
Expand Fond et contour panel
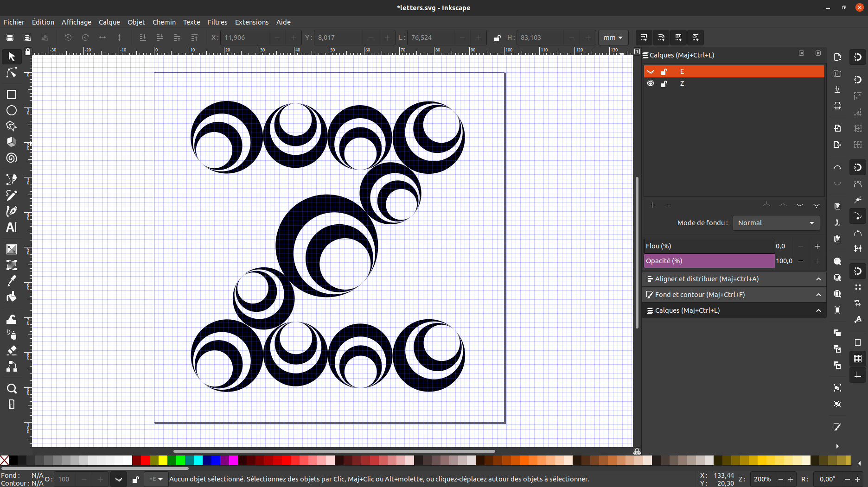pyautogui.click(x=734, y=295)
